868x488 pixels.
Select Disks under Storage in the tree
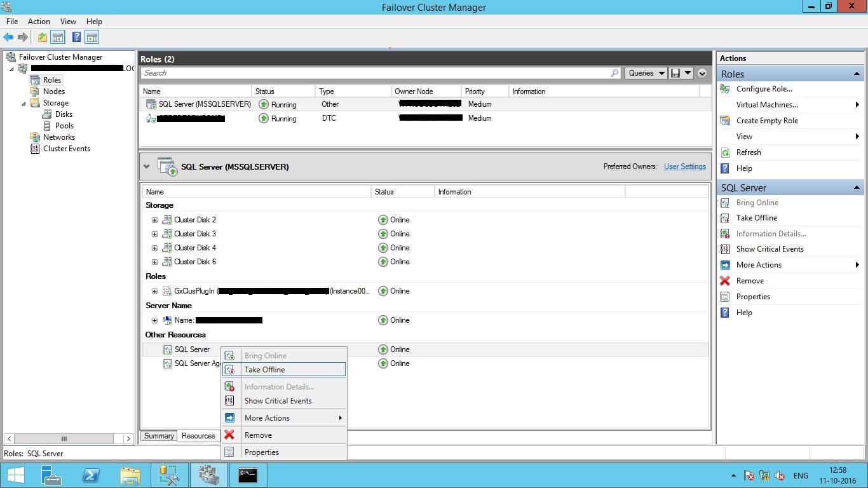click(x=64, y=114)
